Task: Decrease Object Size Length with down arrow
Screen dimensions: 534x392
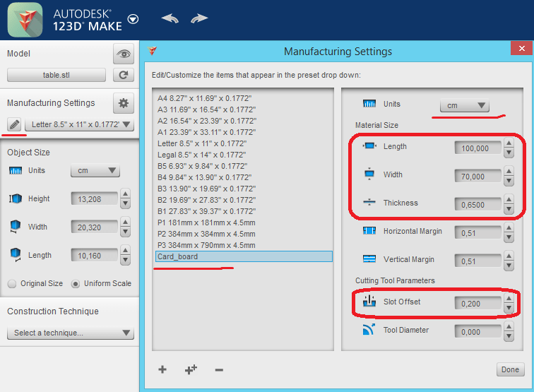Action: (125, 260)
